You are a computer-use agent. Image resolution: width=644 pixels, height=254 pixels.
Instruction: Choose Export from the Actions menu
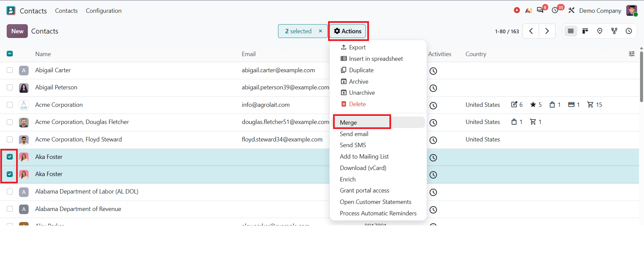point(378,47)
